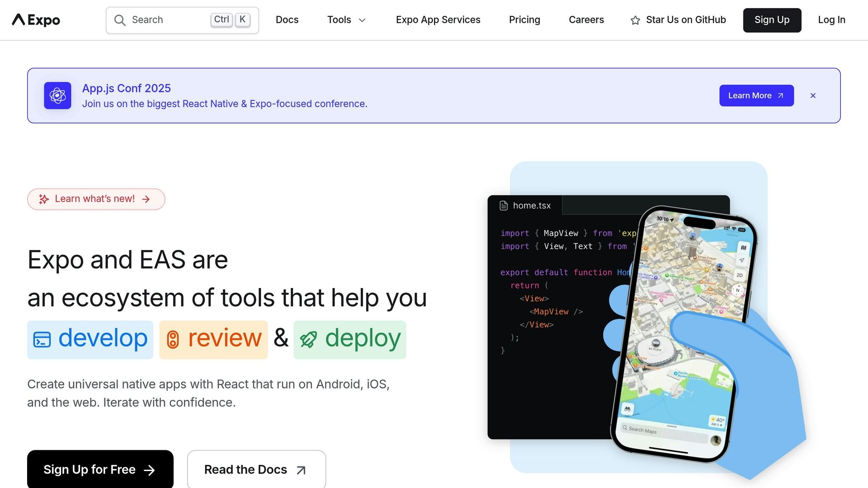Click the MapView code line
This screenshot has height=488, width=868.
coord(556,312)
